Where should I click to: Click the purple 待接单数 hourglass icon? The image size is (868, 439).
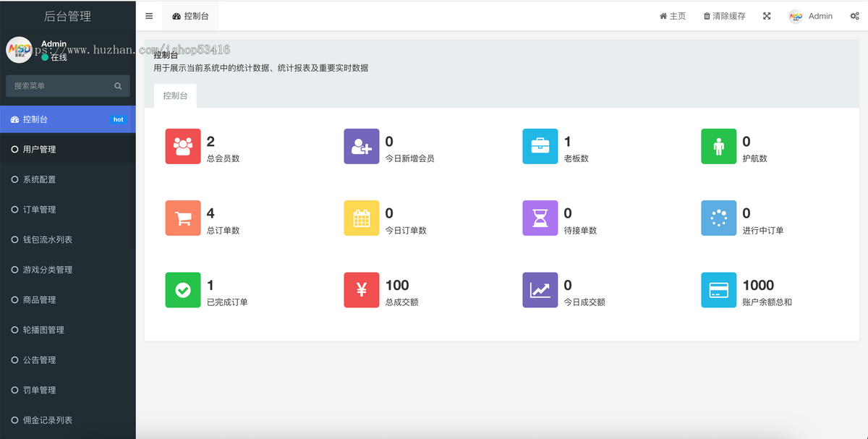coord(540,218)
